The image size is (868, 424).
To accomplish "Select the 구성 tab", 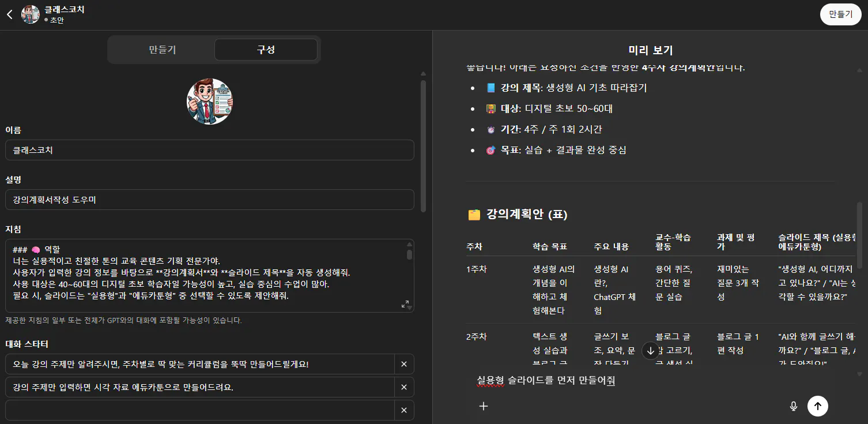I will click(x=266, y=50).
